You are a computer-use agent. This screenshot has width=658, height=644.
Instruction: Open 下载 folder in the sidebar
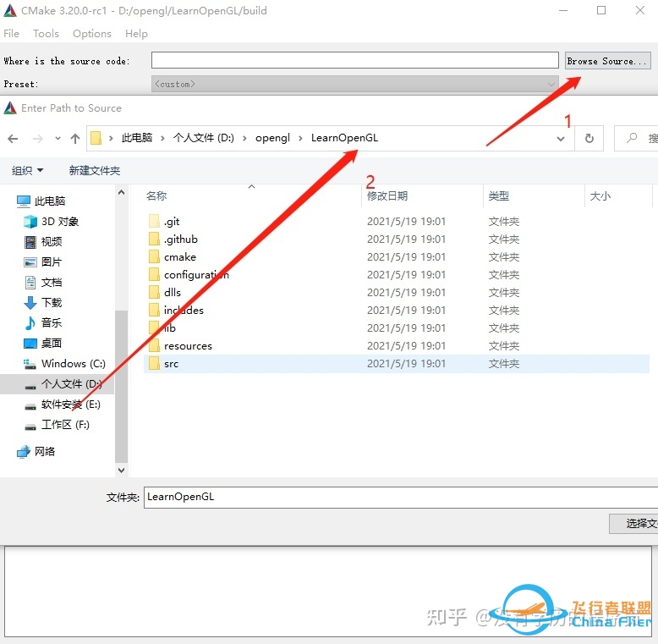(52, 302)
